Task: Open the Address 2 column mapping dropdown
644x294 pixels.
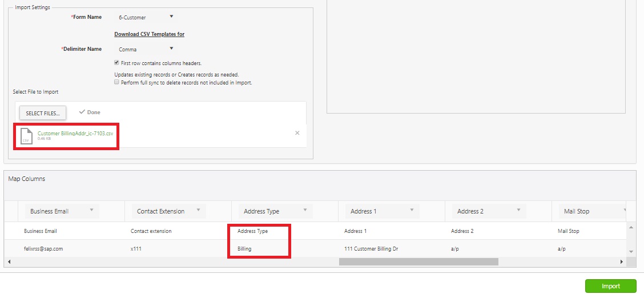Action: pos(489,211)
